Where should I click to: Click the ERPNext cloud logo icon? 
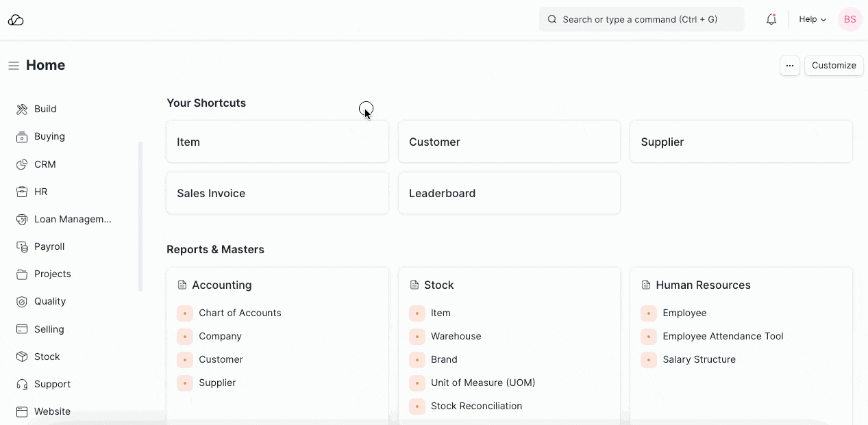click(x=16, y=20)
